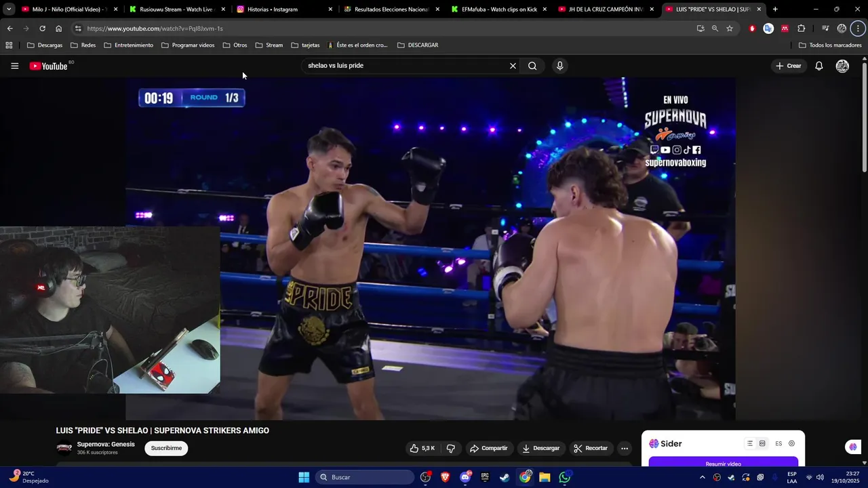Image resolution: width=868 pixels, height=488 pixels.
Task: Open the apps grid in bookmarks bar
Action: (9, 45)
